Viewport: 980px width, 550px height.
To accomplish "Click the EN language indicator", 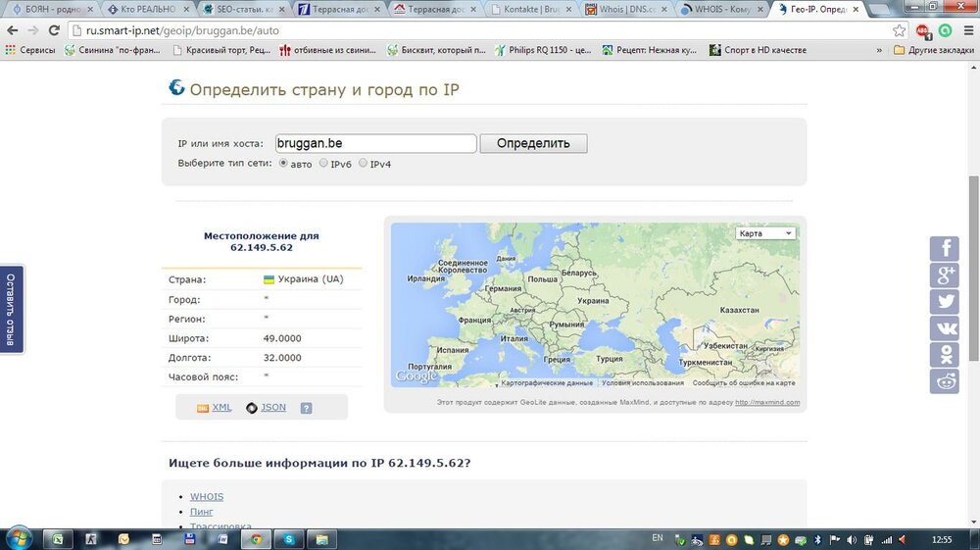I will click(x=658, y=537).
